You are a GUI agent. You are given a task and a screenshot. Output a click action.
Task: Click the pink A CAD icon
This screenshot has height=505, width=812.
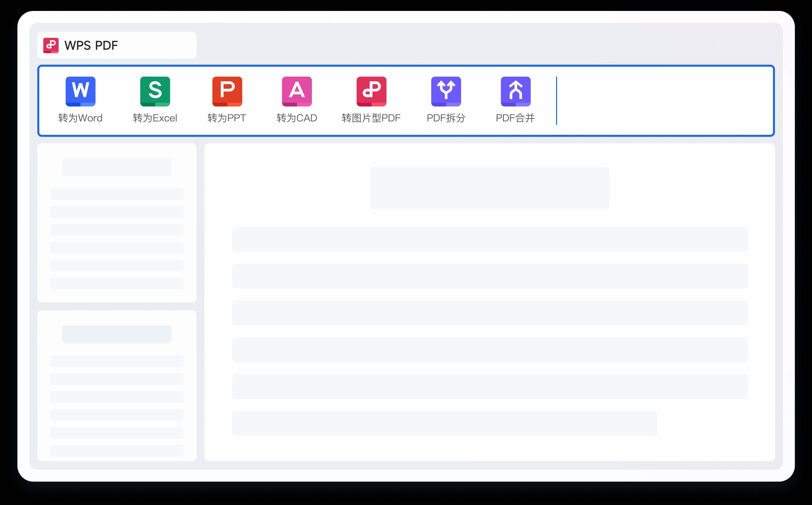coord(296,91)
